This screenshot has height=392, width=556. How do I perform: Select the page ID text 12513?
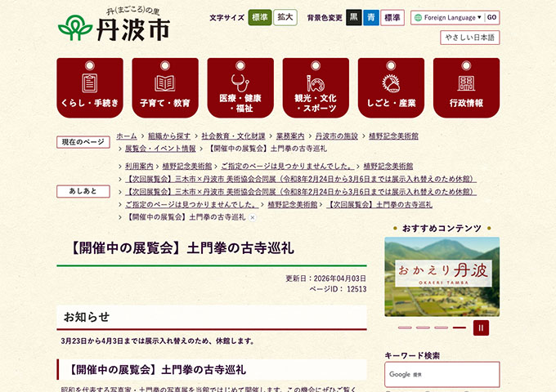pos(356,289)
